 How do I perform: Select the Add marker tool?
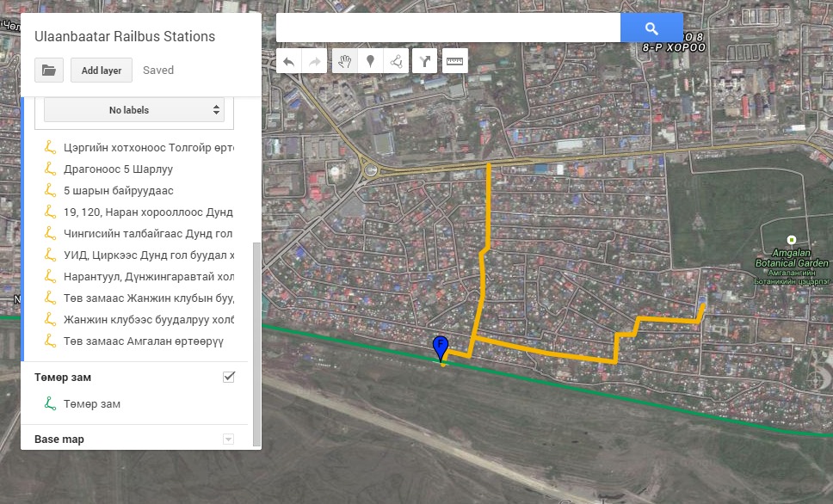coord(370,61)
